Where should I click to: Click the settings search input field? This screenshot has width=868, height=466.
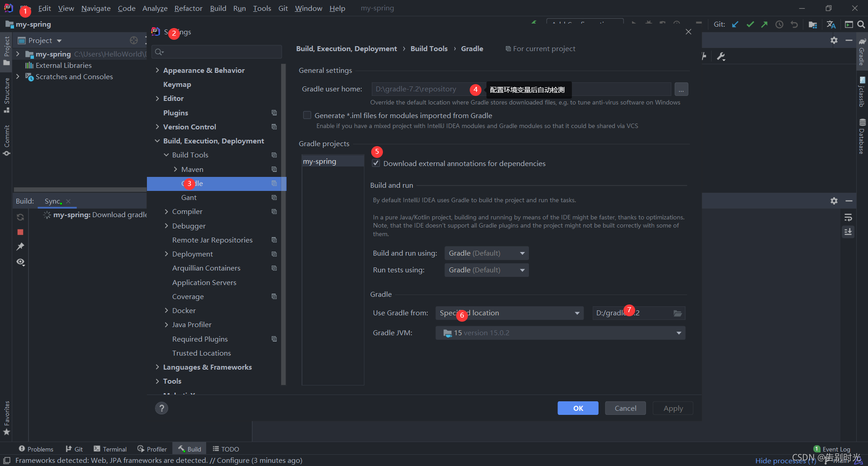click(217, 52)
